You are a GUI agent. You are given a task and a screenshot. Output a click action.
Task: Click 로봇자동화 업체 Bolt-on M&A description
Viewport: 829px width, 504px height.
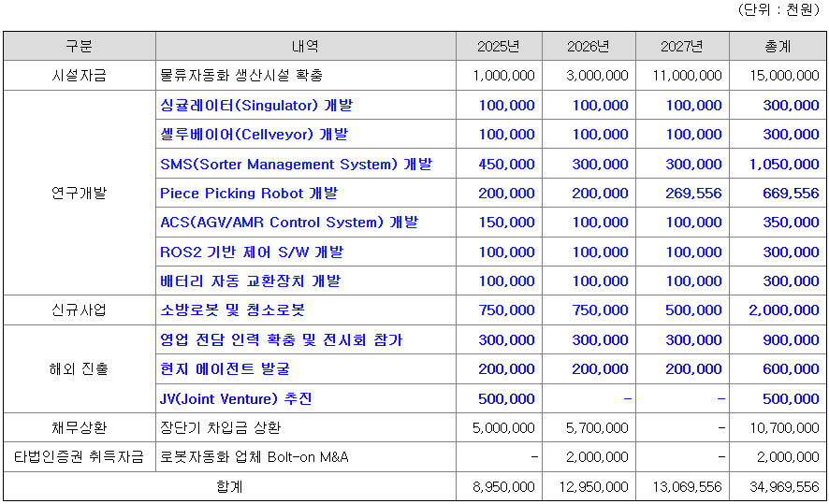[x=255, y=456]
